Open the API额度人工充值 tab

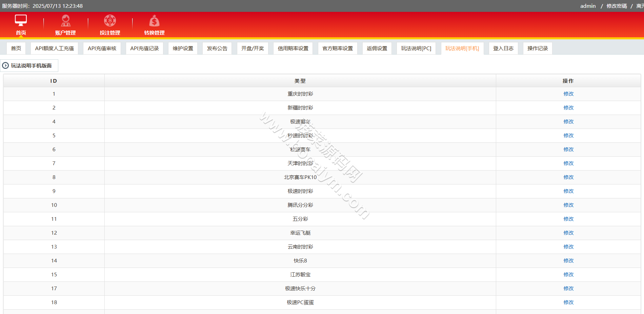point(54,48)
